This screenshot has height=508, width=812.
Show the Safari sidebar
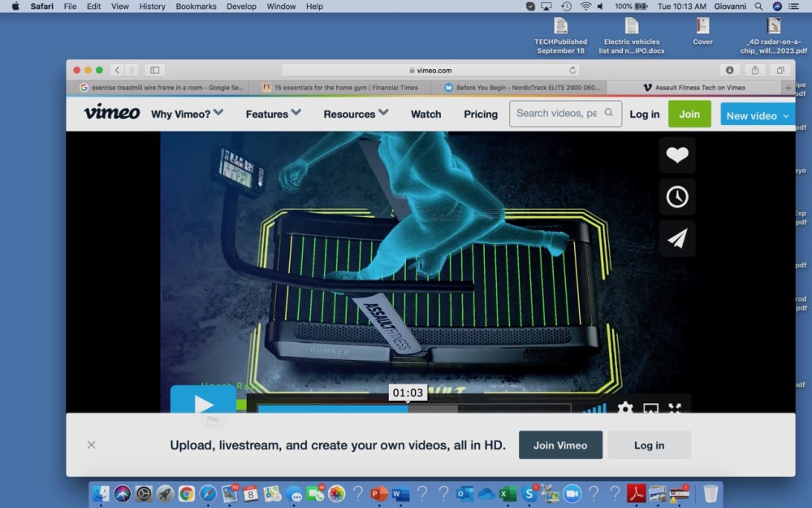(x=154, y=70)
